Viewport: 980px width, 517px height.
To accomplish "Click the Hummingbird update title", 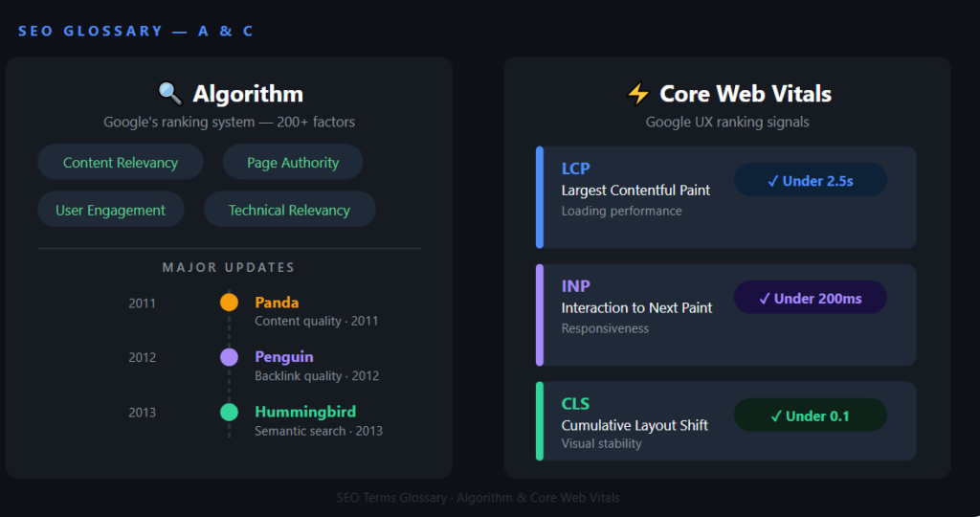I will 305,412.
